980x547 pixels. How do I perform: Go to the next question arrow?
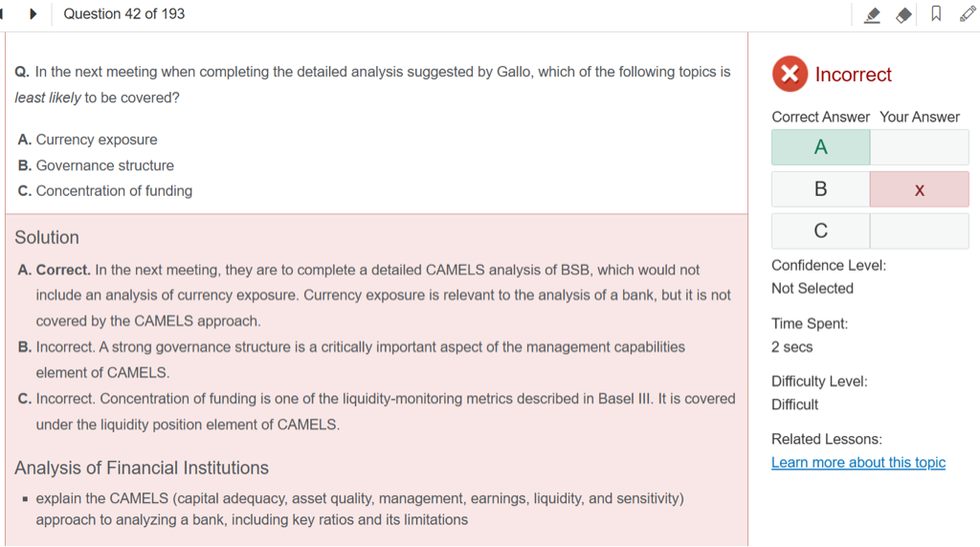[33, 14]
